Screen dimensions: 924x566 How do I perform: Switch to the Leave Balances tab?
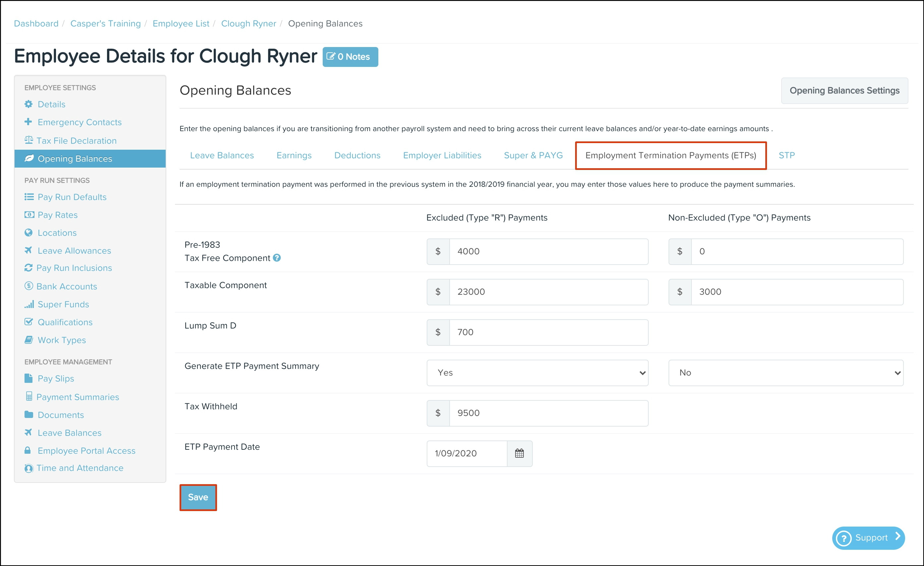click(x=222, y=155)
